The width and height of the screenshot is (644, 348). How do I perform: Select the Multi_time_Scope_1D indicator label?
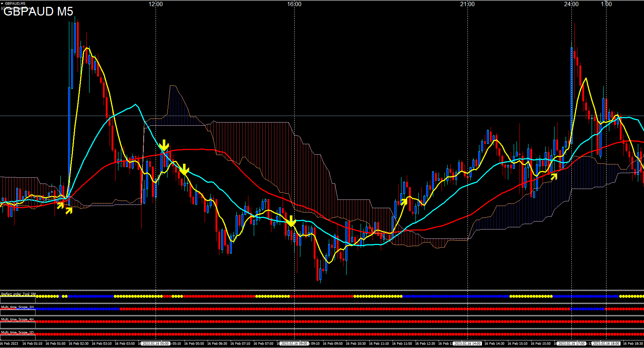(x=17, y=332)
